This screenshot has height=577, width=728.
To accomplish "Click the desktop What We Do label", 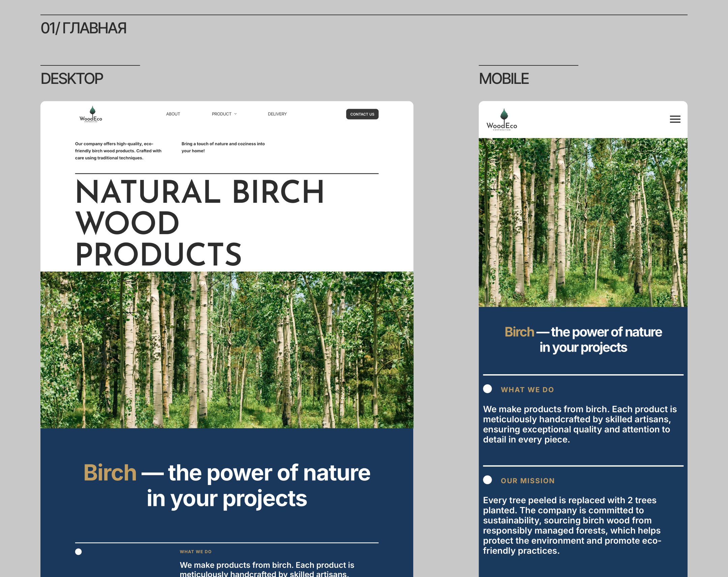I will [x=195, y=552].
